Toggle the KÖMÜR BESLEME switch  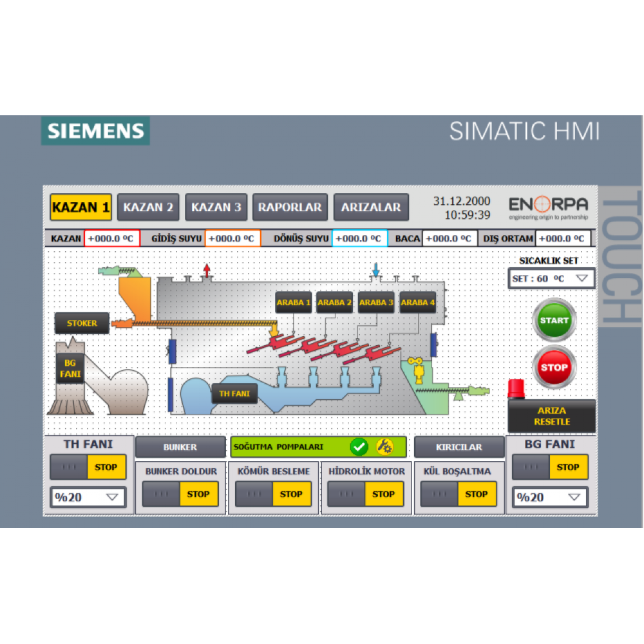[273, 494]
